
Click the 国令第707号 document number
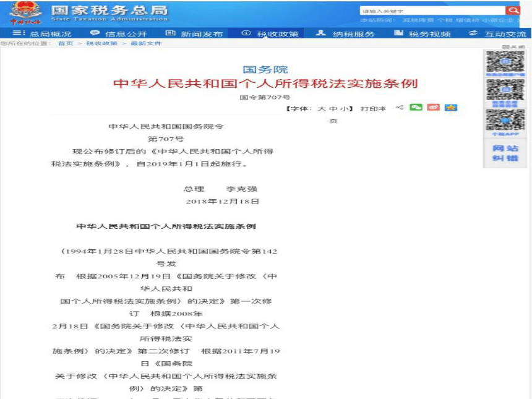[265, 97]
